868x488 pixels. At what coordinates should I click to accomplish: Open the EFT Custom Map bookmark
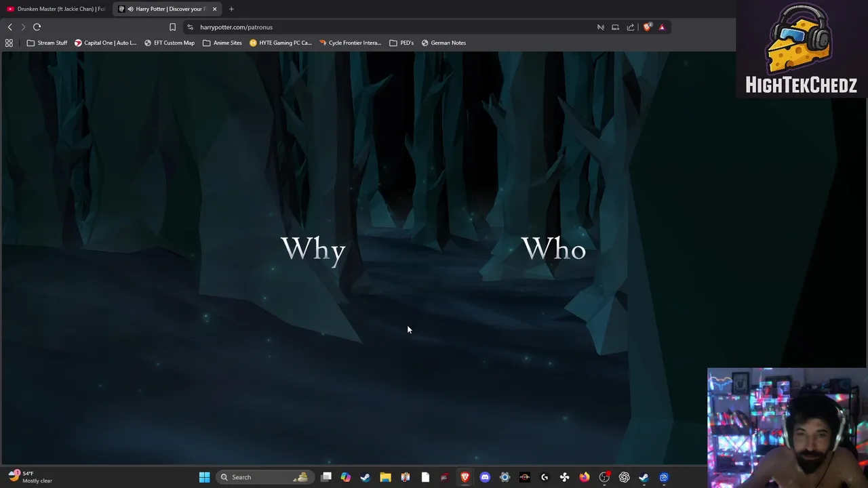pos(169,43)
